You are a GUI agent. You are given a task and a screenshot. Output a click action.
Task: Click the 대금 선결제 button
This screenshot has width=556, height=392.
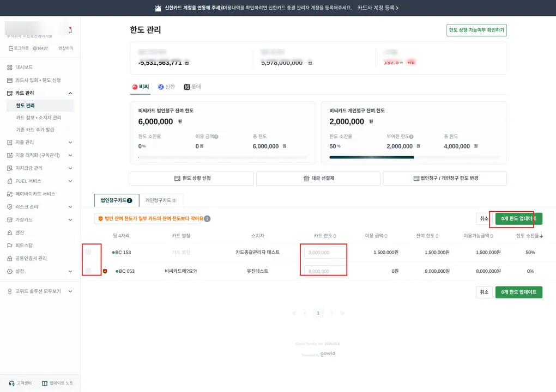tap(318, 179)
